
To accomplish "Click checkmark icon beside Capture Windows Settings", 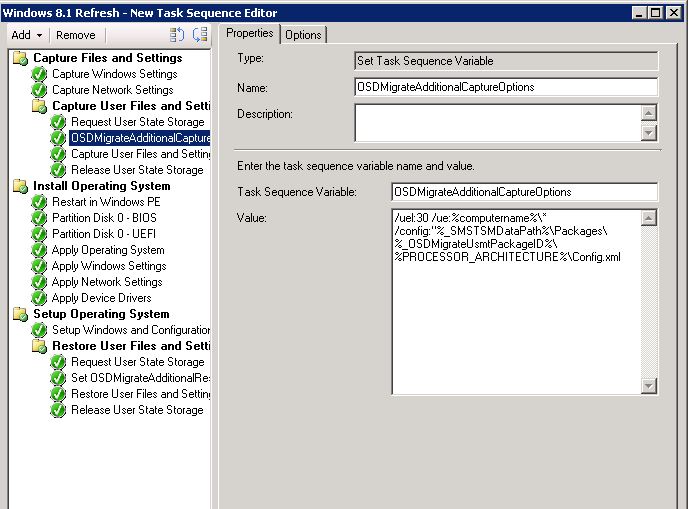I will [39, 74].
